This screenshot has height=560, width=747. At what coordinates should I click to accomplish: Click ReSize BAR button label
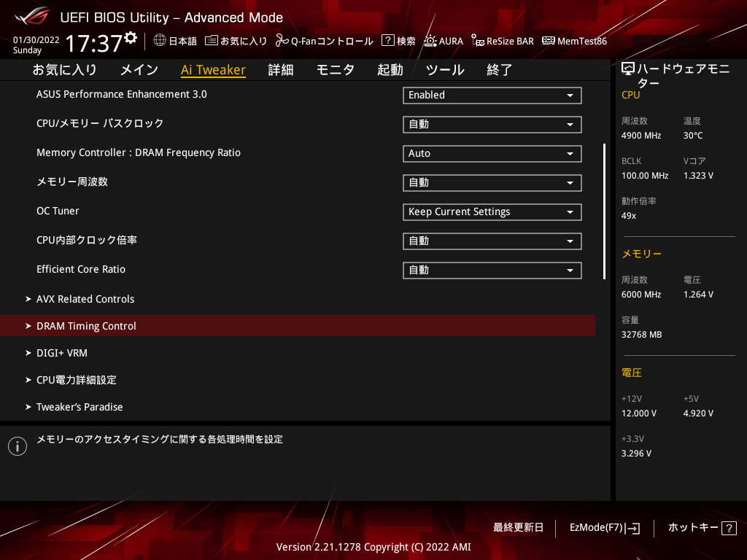[510, 41]
